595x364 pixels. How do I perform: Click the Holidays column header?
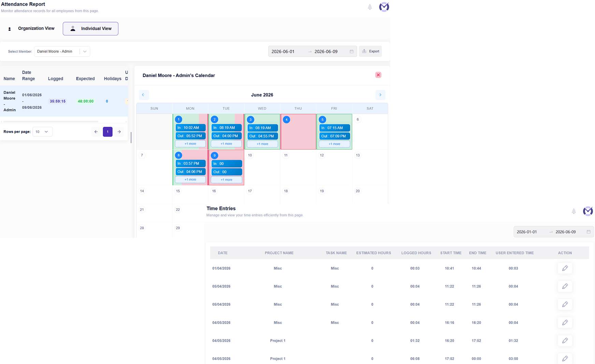[113, 79]
